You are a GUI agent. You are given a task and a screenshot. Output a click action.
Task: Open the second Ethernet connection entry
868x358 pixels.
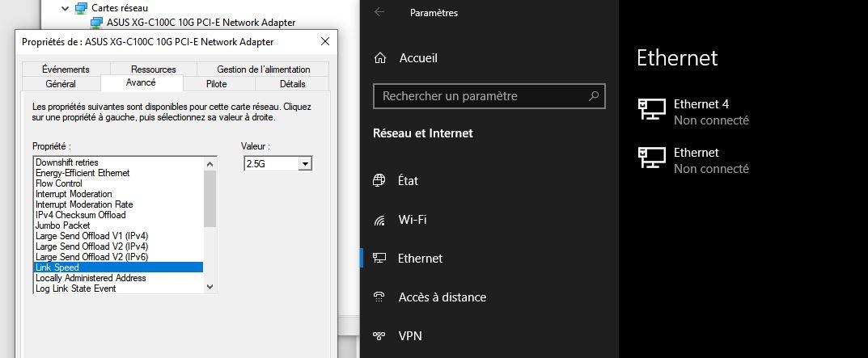pos(696,160)
